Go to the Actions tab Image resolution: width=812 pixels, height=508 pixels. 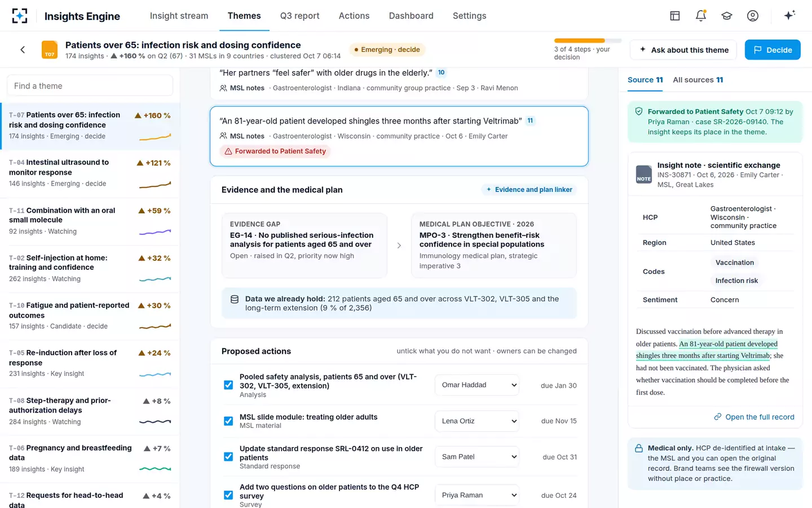[x=354, y=16]
